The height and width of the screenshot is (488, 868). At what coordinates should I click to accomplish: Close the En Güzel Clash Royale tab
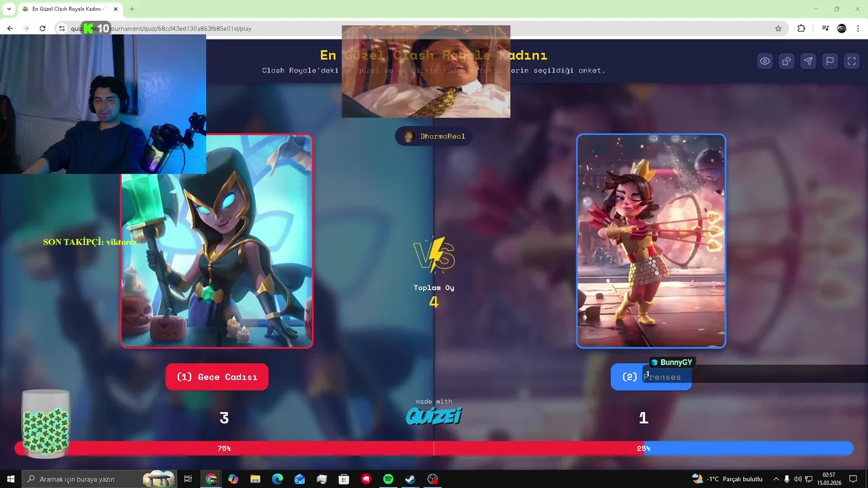pos(115,9)
